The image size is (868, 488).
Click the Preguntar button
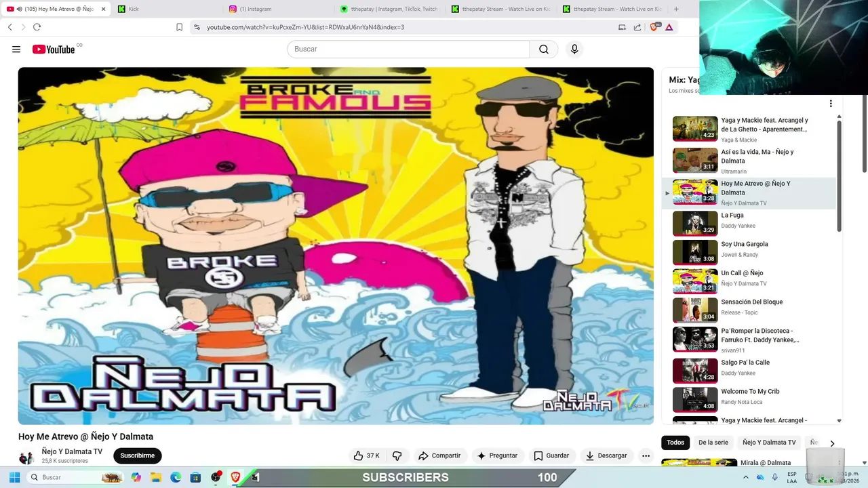click(x=497, y=455)
